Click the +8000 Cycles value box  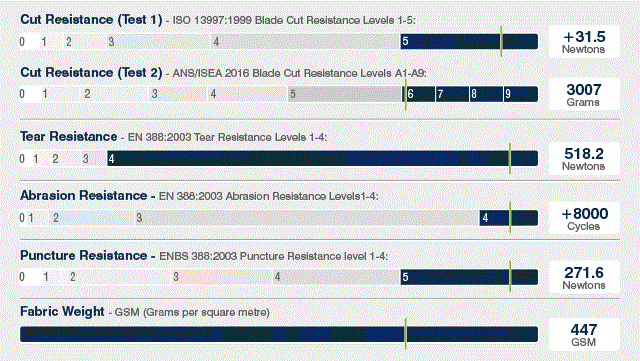coord(584,218)
